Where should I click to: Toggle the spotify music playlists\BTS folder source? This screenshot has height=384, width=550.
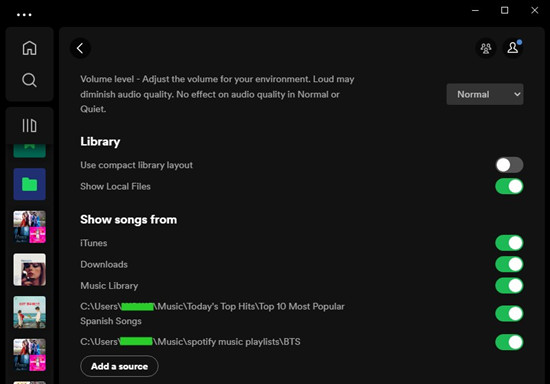coord(509,342)
